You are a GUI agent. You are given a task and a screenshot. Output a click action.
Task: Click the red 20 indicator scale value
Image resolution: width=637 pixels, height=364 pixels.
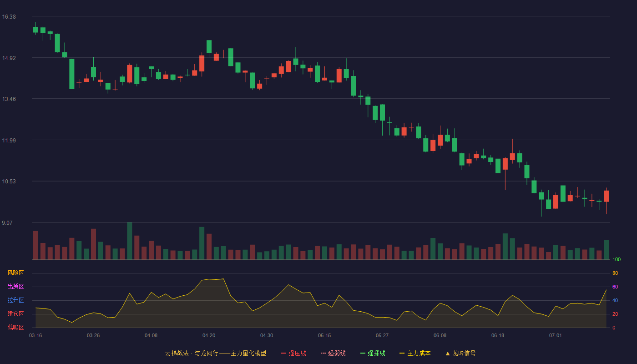click(615, 314)
